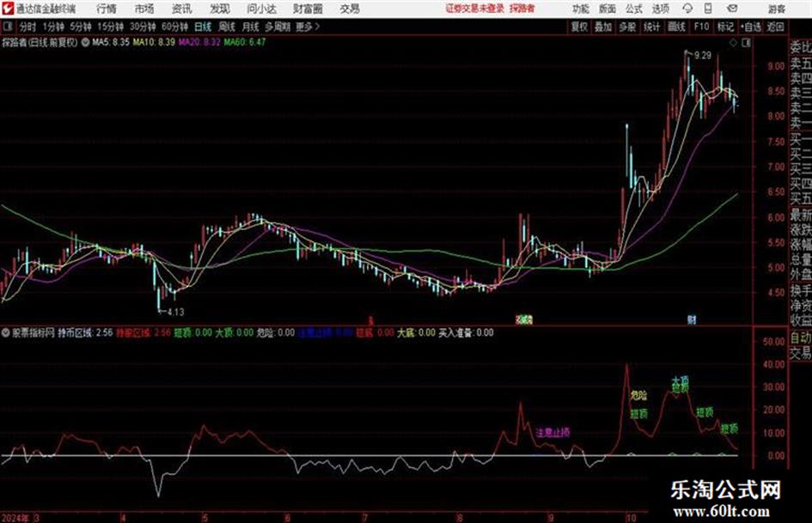The height and width of the screenshot is (523, 812).
Task: Switch to the 月线 monthly tab
Action: 251,27
